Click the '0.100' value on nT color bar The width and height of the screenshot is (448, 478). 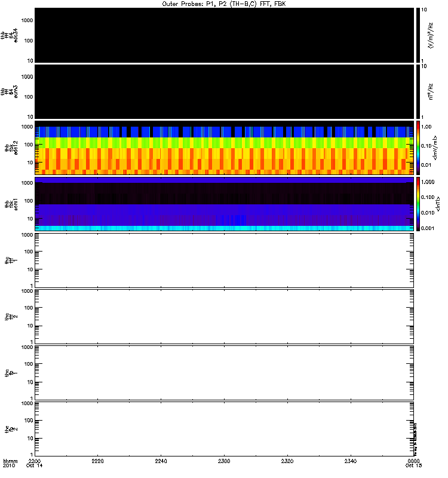[x=428, y=197]
